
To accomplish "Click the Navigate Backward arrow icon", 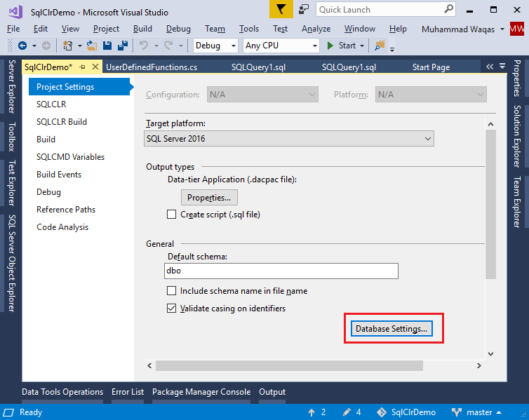I will point(22,46).
